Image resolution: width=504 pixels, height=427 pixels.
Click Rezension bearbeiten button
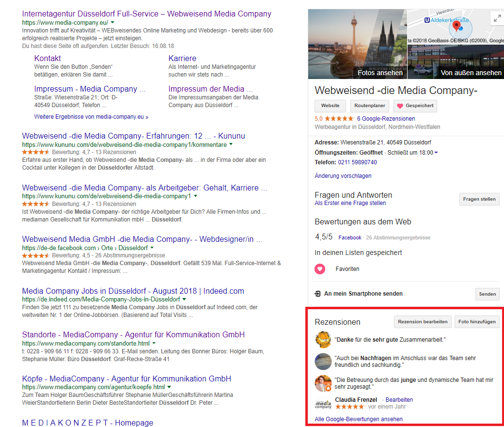click(423, 321)
